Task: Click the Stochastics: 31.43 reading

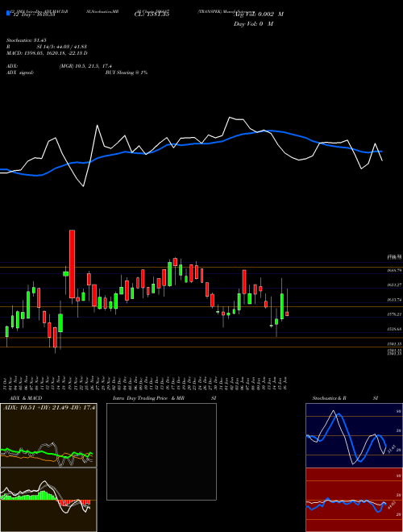Action: (x=26, y=40)
